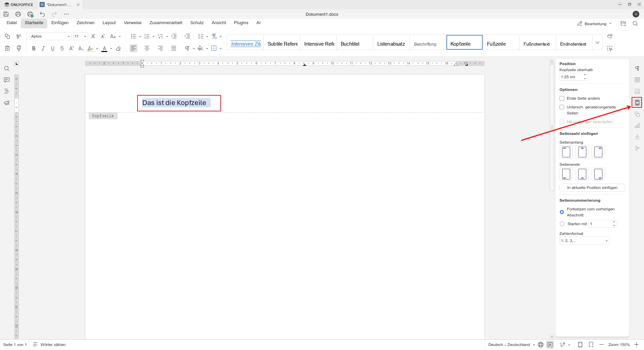Switch to the Layout tab
This screenshot has height=350, width=644.
109,23
